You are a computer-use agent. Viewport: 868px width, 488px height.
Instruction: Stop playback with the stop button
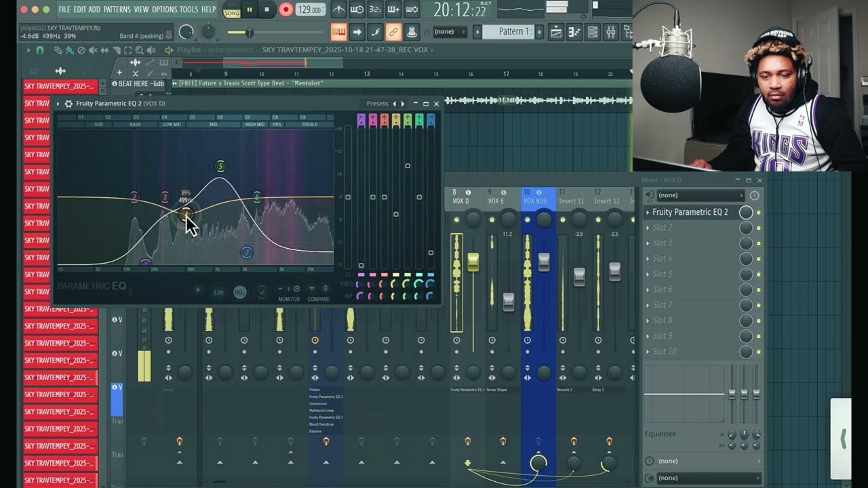267,9
